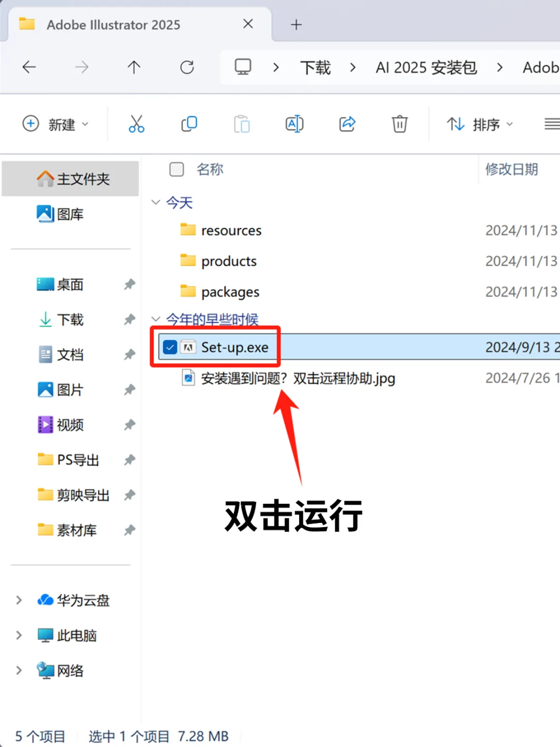Screen dimensions: 560x747
Task: Click the Set-up.exe date 2024/9/13
Action: tap(522, 347)
